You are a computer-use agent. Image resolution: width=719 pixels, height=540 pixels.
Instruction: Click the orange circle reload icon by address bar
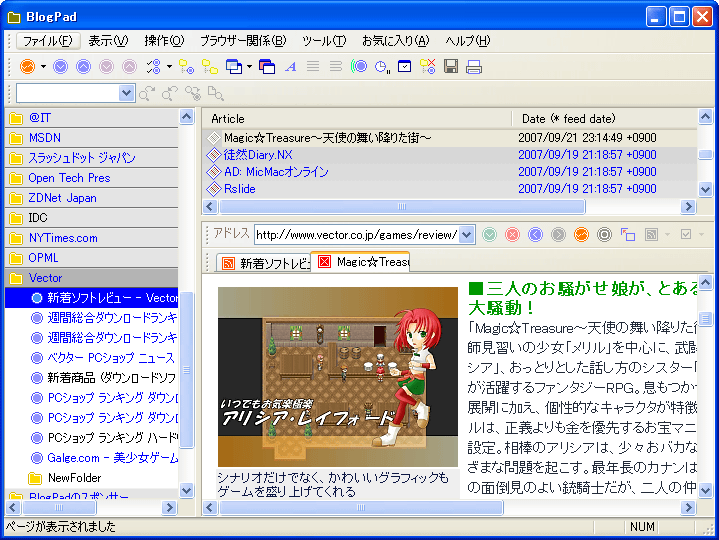coord(581,235)
